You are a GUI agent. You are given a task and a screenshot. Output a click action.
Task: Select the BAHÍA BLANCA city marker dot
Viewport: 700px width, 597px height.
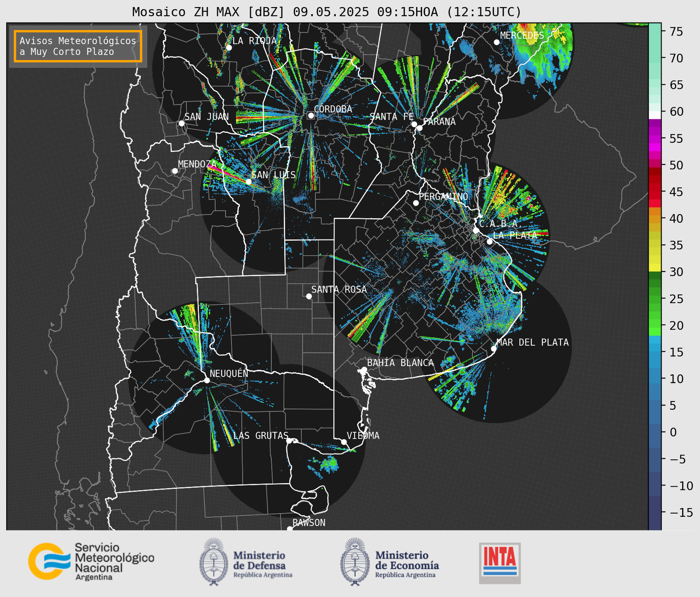point(364,369)
